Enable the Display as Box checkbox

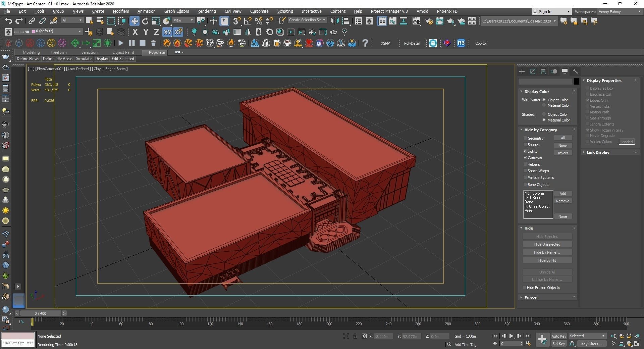click(588, 88)
